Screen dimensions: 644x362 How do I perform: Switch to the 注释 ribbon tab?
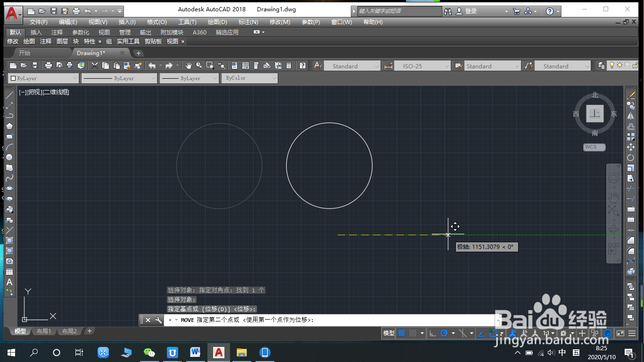(57, 32)
